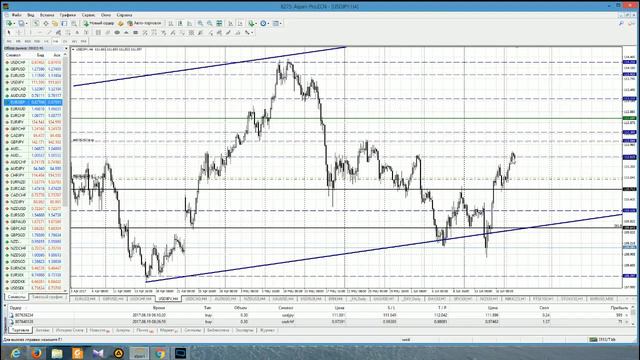The image size is (640, 360).
Task: Switch chart to line chart mode
Action: pyautogui.click(x=189, y=24)
